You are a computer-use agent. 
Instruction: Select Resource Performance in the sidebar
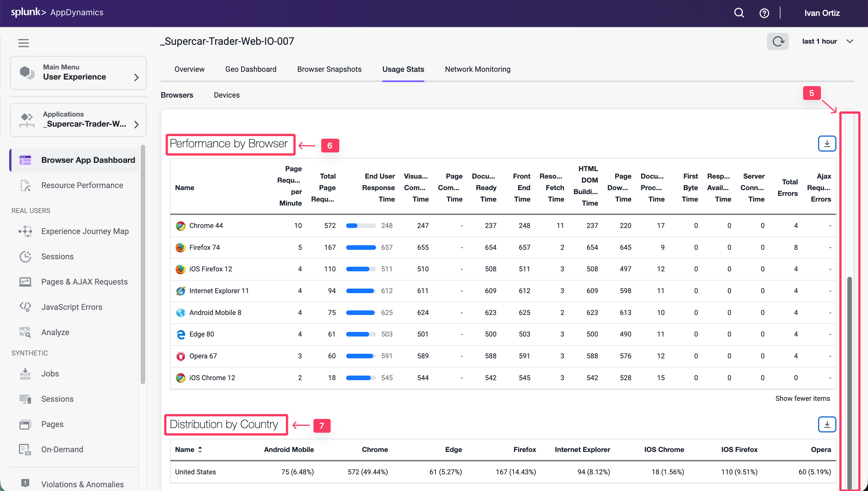[x=82, y=185]
